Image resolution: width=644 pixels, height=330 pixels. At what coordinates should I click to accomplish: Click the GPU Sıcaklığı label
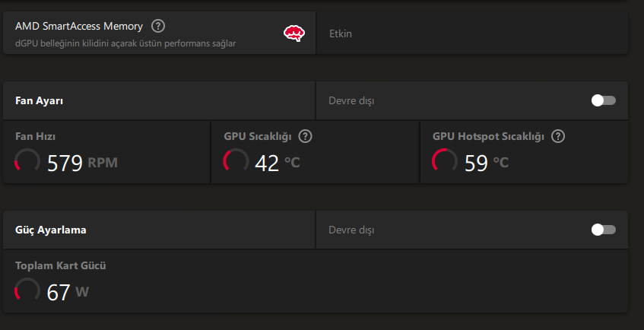click(x=258, y=136)
